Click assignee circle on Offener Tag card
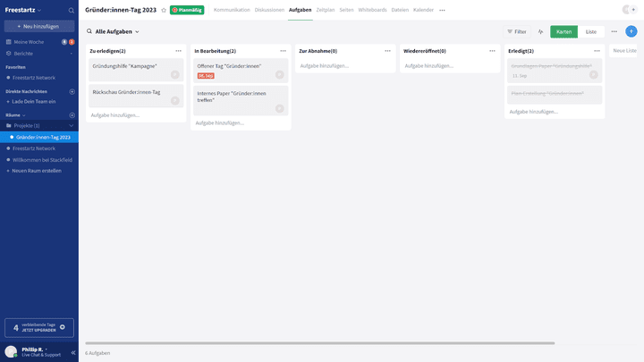The height and width of the screenshot is (362, 644). (280, 75)
